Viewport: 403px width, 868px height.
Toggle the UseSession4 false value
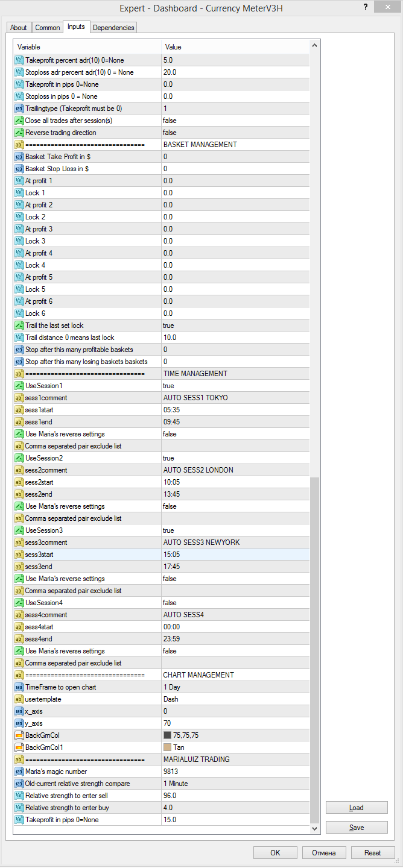click(x=235, y=603)
